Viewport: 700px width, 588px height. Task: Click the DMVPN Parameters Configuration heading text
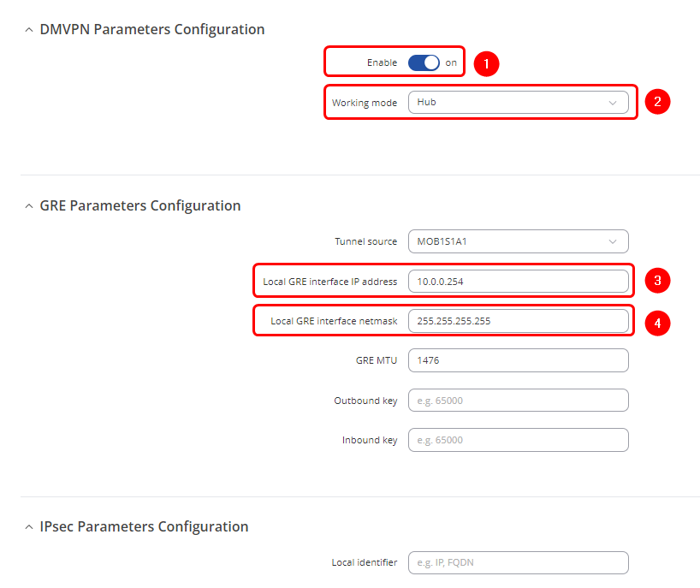tap(152, 30)
